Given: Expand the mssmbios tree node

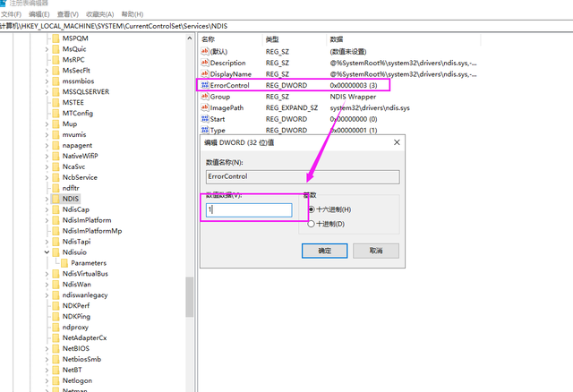Looking at the screenshot, I should 47,81.
